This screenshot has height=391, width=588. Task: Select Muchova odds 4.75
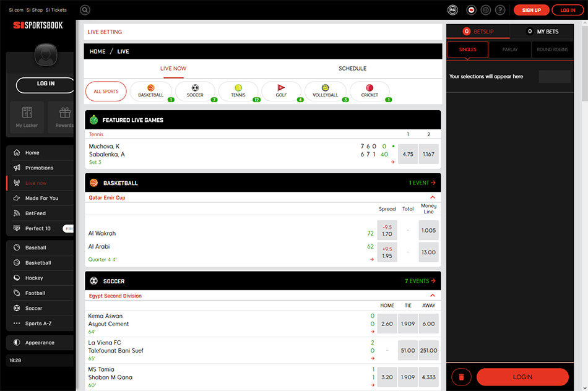[x=408, y=154]
